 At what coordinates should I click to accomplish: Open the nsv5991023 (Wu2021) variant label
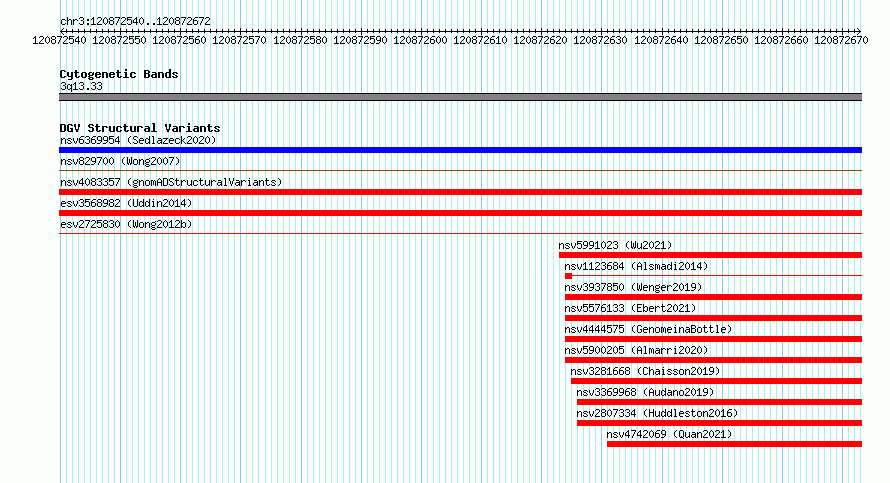click(615, 245)
